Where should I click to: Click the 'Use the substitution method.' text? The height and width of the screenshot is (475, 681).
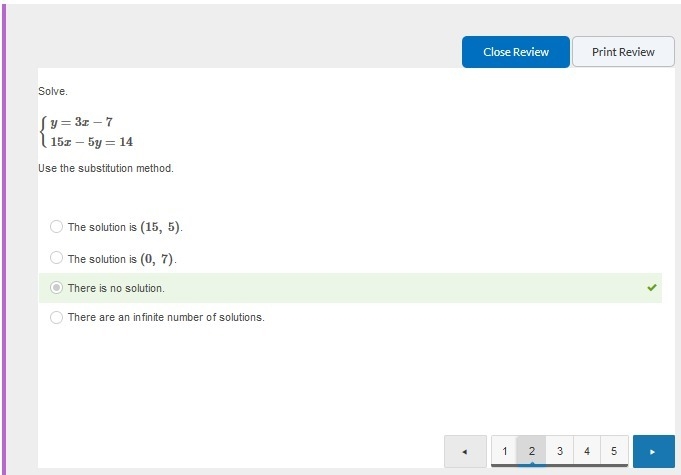pos(106,168)
